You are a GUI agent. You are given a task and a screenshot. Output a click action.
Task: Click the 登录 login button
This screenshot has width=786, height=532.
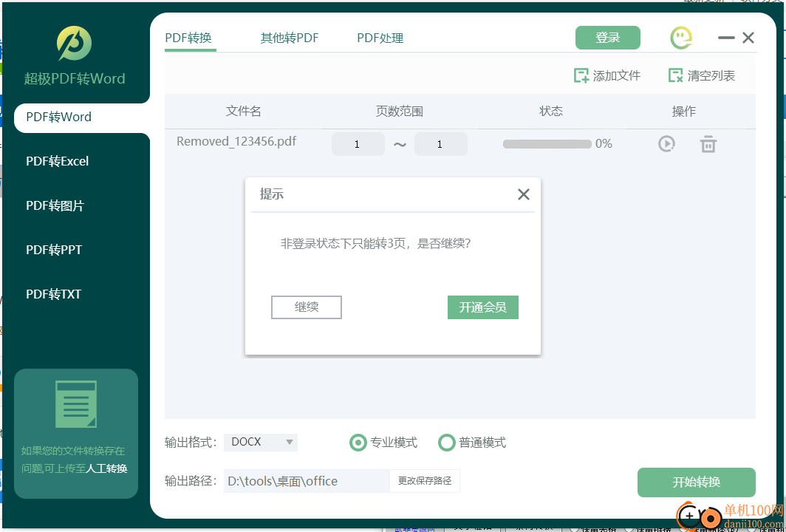pos(607,38)
